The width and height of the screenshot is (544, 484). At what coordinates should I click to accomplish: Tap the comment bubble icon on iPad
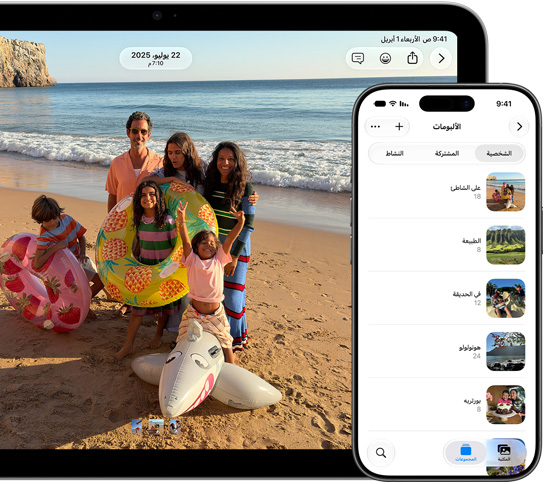(x=358, y=58)
